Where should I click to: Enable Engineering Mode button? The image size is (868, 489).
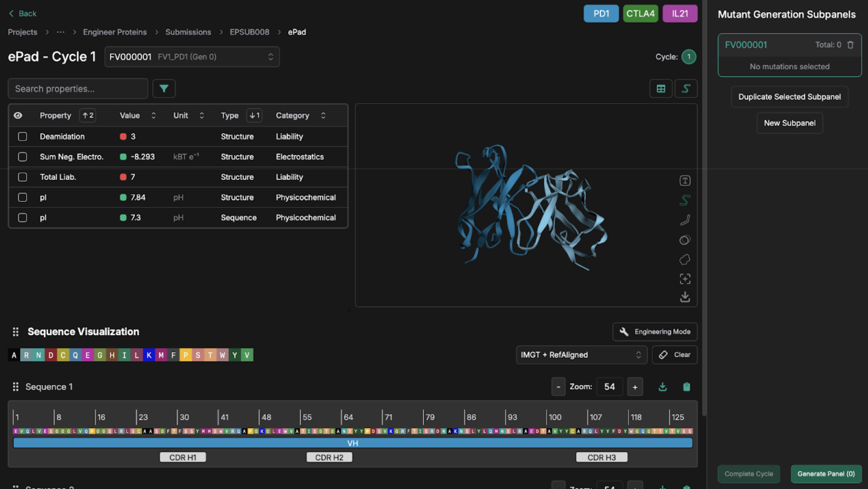pyautogui.click(x=655, y=332)
